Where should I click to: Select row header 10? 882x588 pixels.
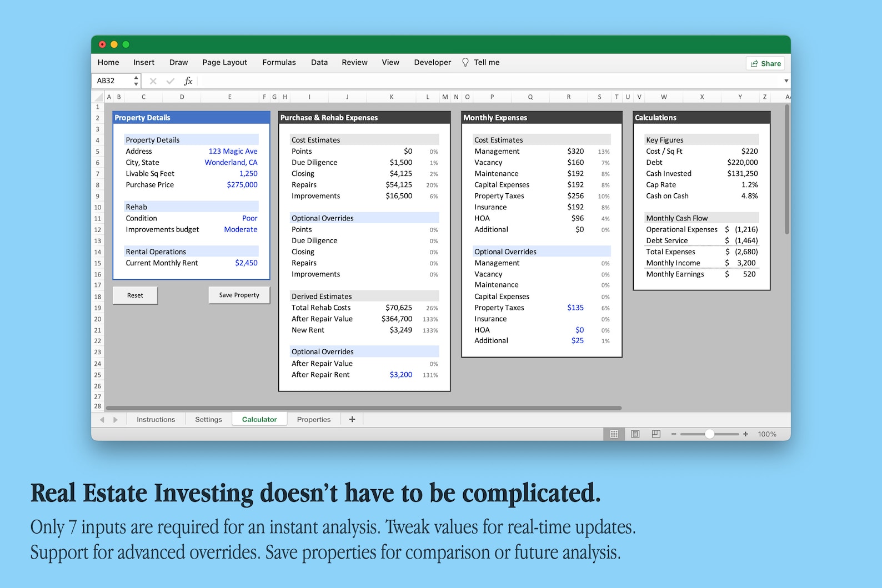(x=98, y=207)
